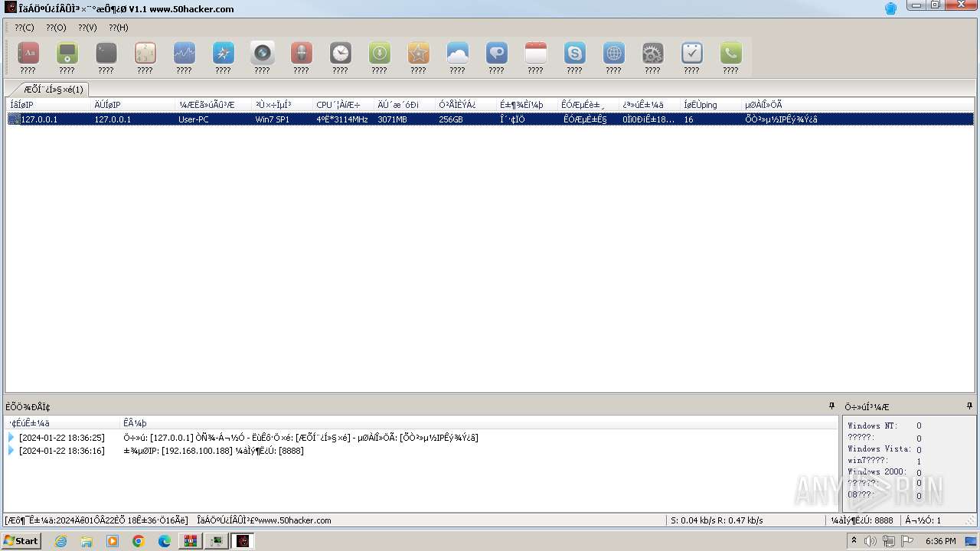The width and height of the screenshot is (980, 551).
Task: Click the gray gears settings toolbar icon
Action: (x=652, y=53)
